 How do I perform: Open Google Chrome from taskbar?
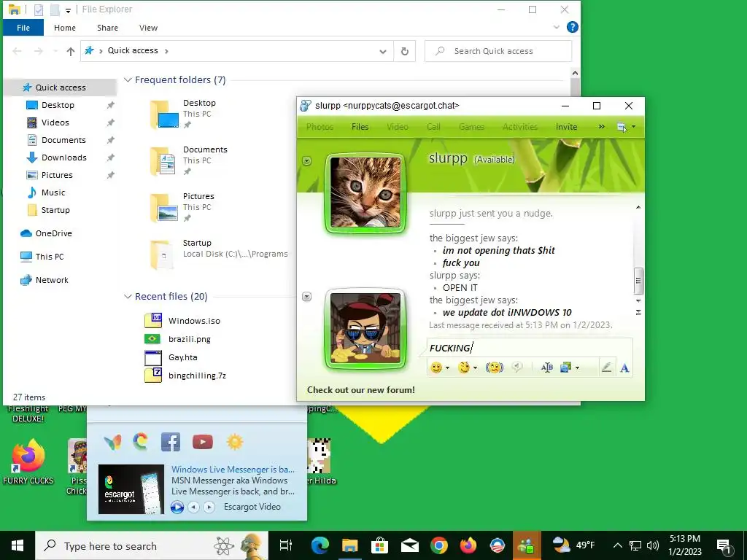coord(438,545)
